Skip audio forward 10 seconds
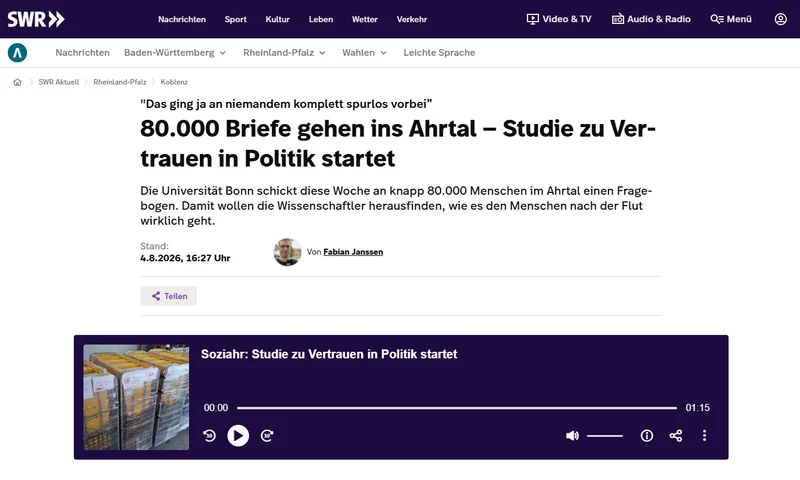The height and width of the screenshot is (480, 800). (267, 436)
